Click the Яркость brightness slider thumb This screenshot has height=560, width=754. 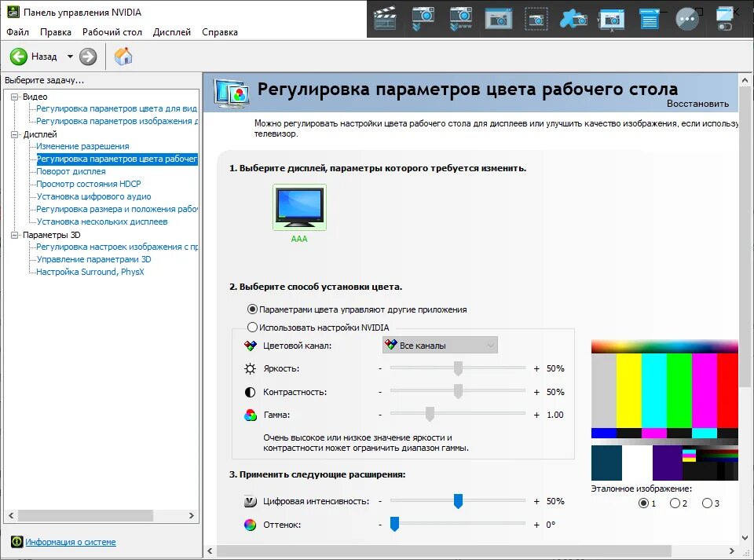click(458, 368)
